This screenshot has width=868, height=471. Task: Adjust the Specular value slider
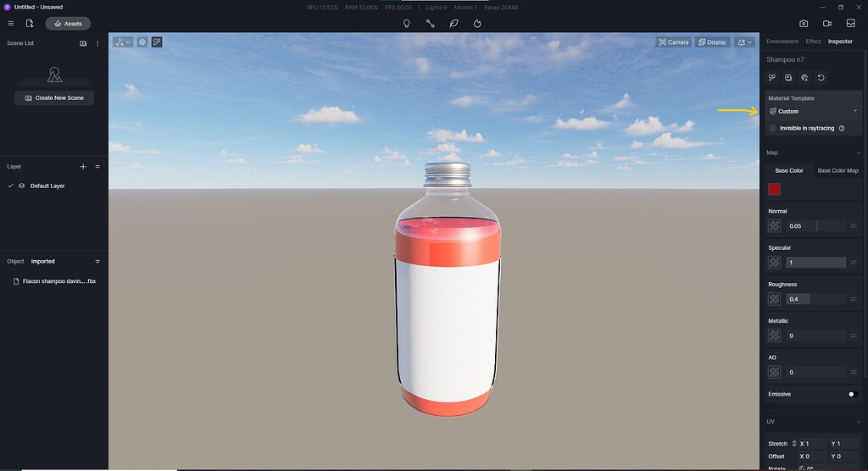(x=815, y=263)
